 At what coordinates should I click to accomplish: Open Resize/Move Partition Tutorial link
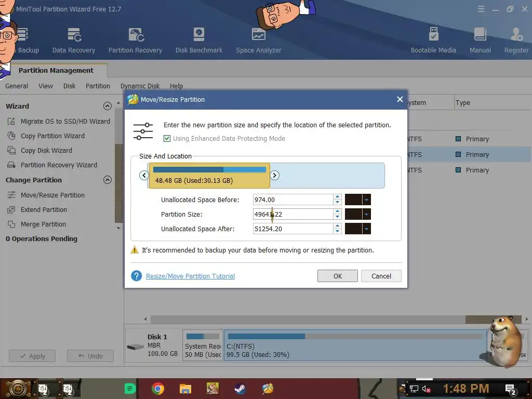190,276
